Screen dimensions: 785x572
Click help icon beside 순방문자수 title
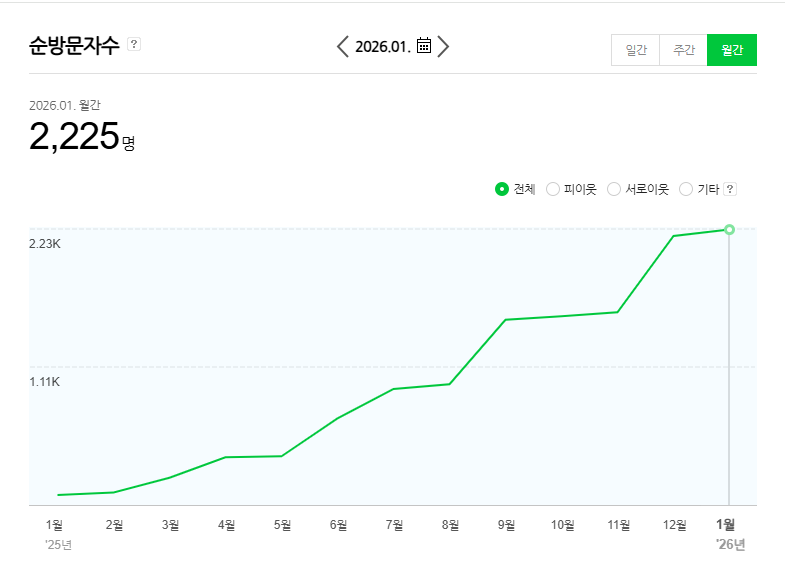click(x=134, y=44)
